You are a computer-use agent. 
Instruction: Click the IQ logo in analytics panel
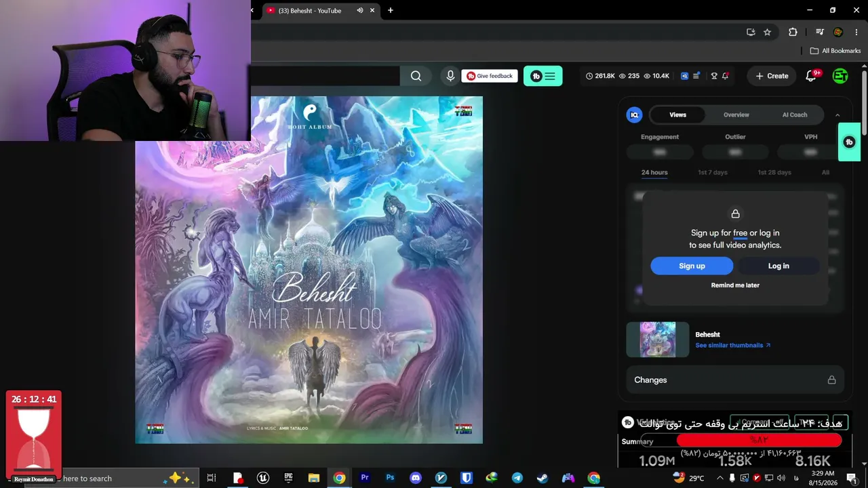click(634, 115)
